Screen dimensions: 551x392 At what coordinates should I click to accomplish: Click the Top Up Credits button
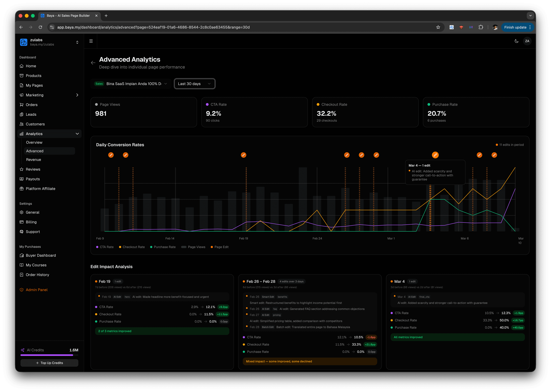[49, 363]
